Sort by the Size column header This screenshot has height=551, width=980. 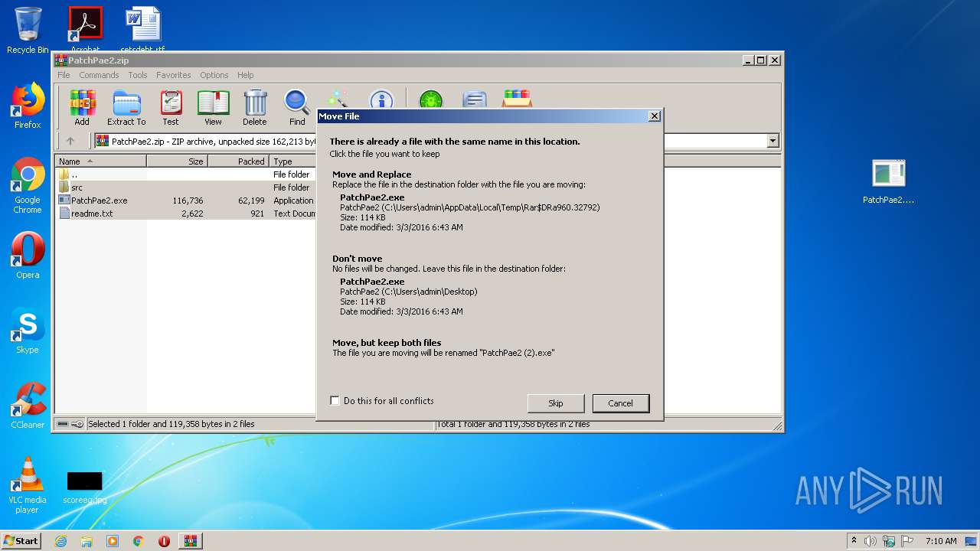[x=177, y=161]
